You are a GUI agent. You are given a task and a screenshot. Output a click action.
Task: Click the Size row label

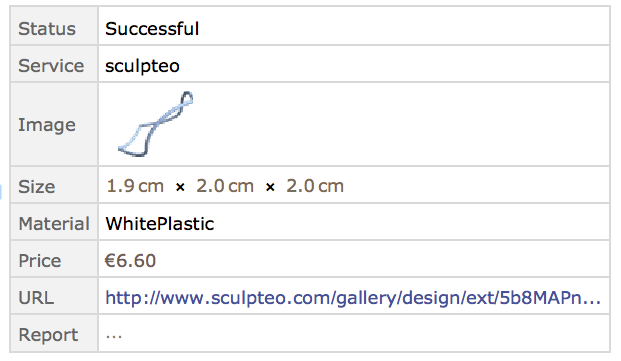pos(36,186)
